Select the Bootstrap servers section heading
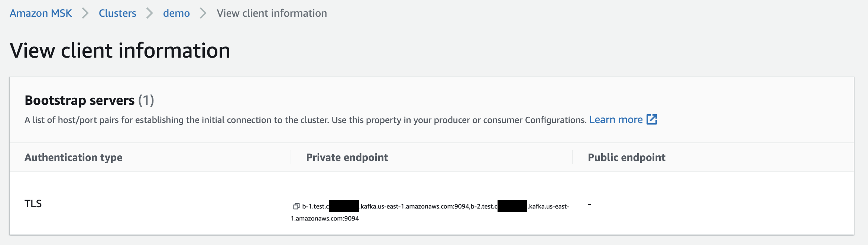This screenshot has width=868, height=245. tap(80, 100)
